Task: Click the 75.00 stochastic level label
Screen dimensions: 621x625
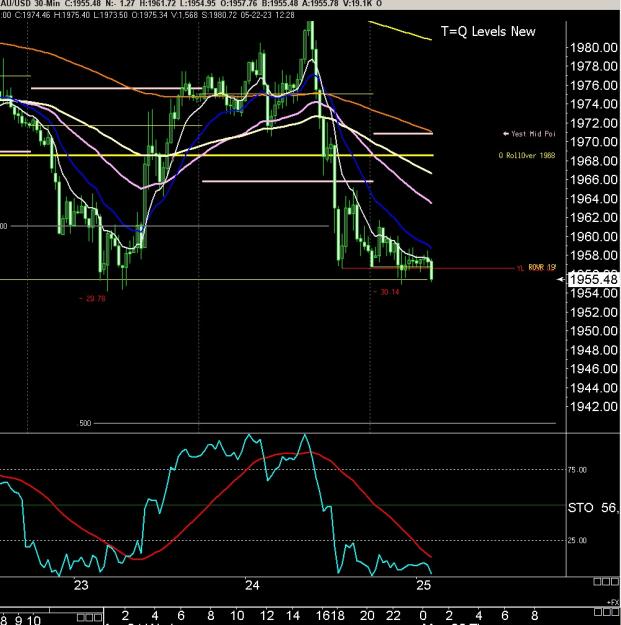Action: point(577,470)
